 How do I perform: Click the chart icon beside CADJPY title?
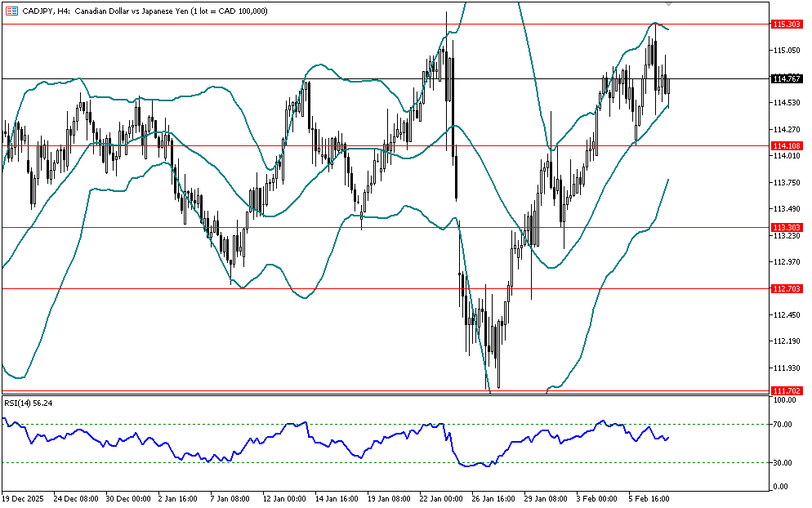[11, 10]
